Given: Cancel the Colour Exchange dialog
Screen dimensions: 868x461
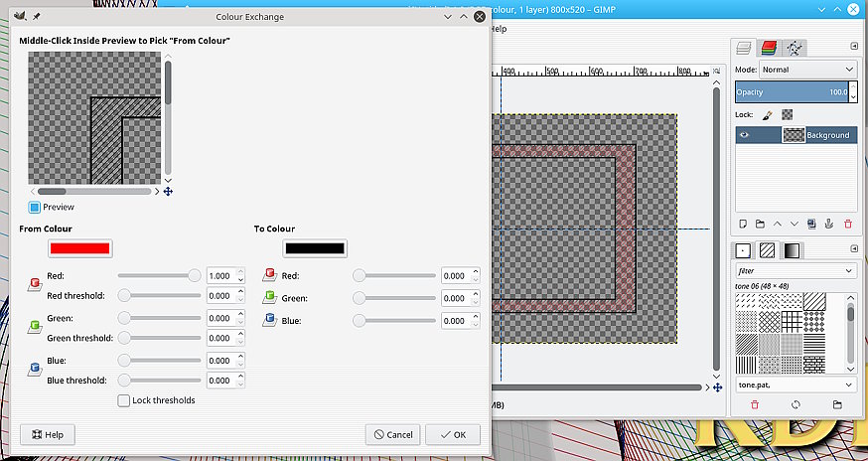Looking at the screenshot, I should pyautogui.click(x=392, y=434).
